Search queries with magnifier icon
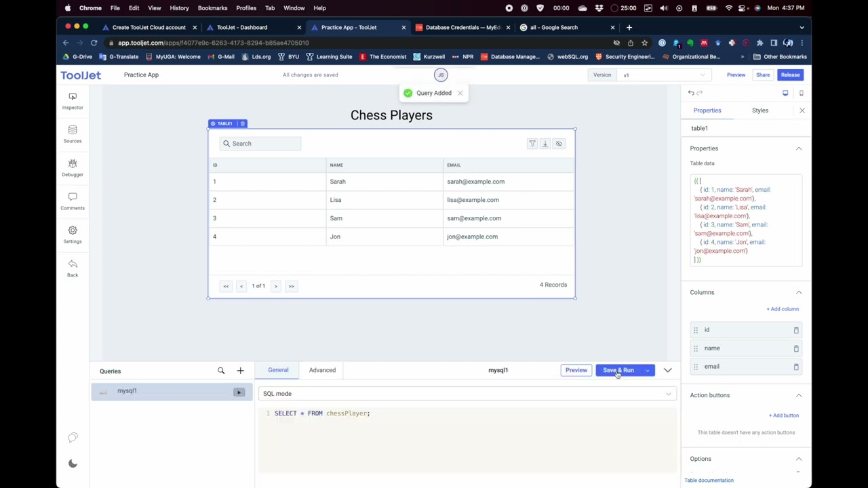The width and height of the screenshot is (868, 488). [x=221, y=371]
